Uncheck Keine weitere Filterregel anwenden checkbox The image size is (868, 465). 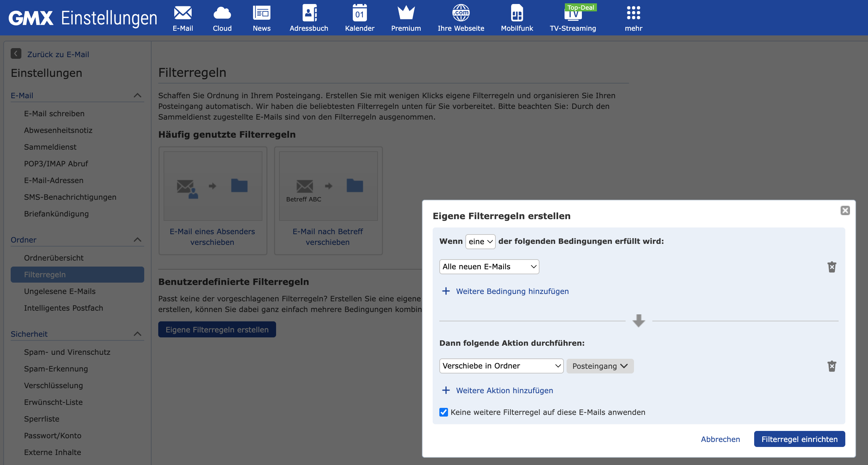coord(443,412)
